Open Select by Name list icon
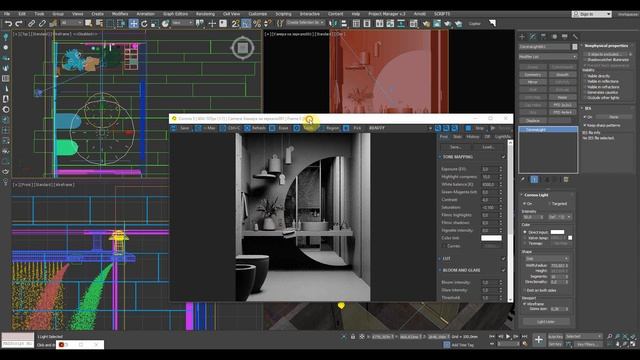Viewport: 640px width, 360px height. [99, 24]
